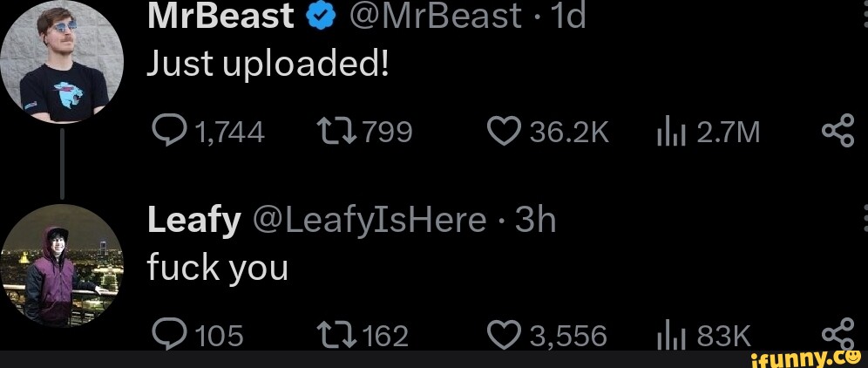Open the "Just uploaded!" tweet text
Screen dimensions: 868x368
(x=267, y=64)
